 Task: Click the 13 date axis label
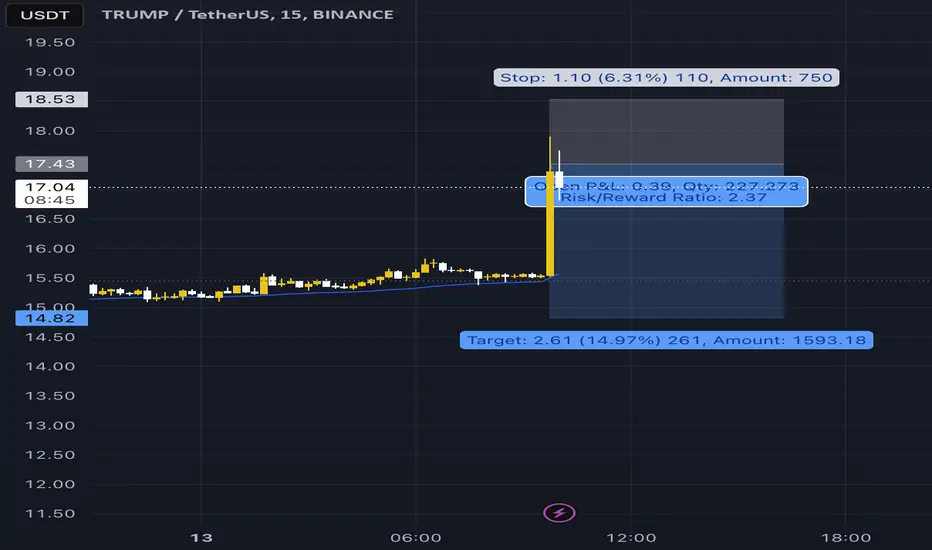(201, 538)
